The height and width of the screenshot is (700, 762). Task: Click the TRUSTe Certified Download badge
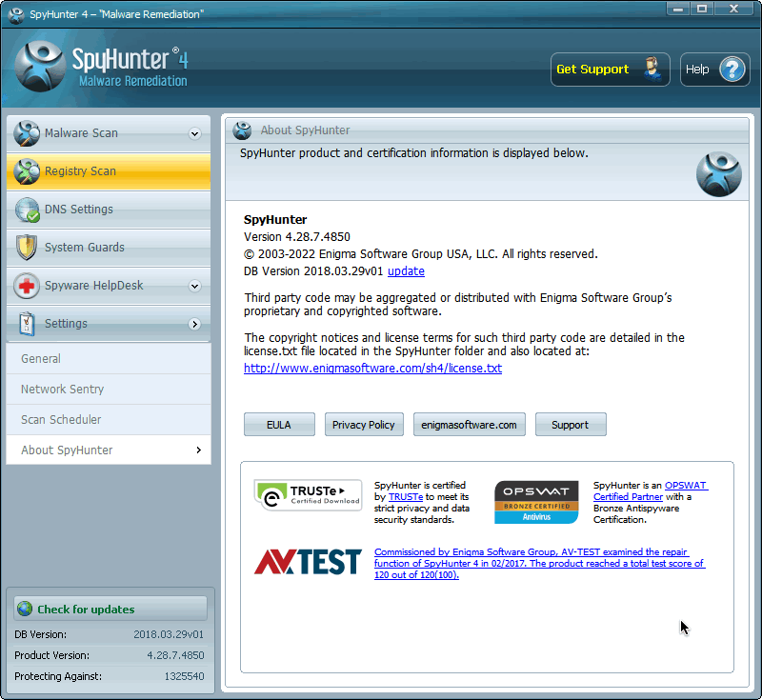tap(308, 495)
